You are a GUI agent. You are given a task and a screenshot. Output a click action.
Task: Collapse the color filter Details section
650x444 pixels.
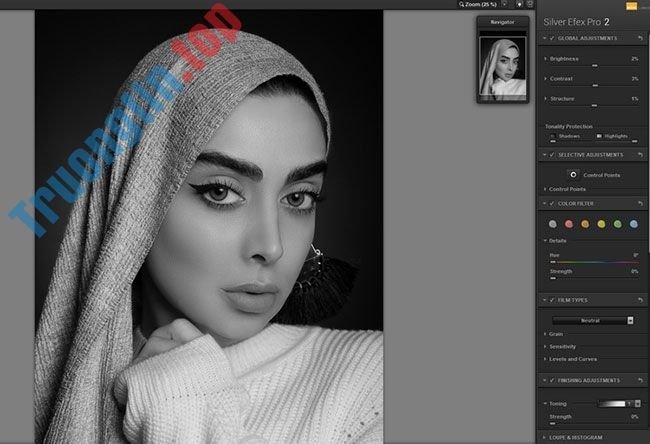click(x=545, y=240)
